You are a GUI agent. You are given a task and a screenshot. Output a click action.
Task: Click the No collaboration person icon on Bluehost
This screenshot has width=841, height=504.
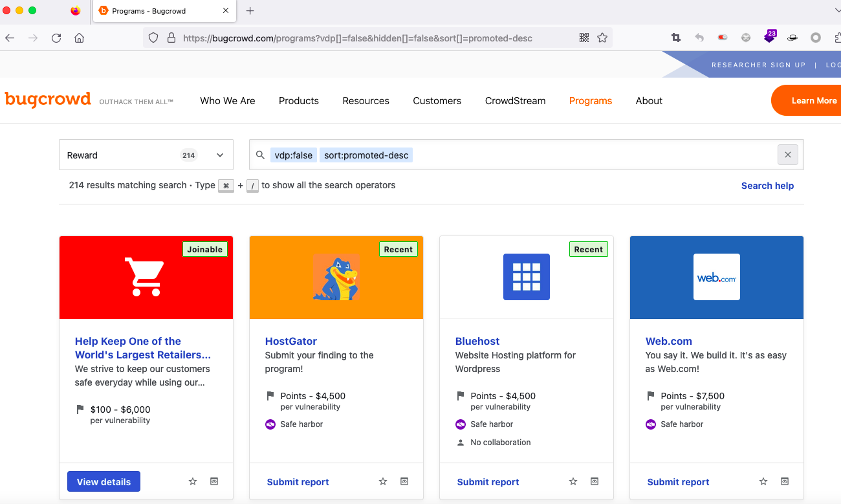pyautogui.click(x=461, y=443)
